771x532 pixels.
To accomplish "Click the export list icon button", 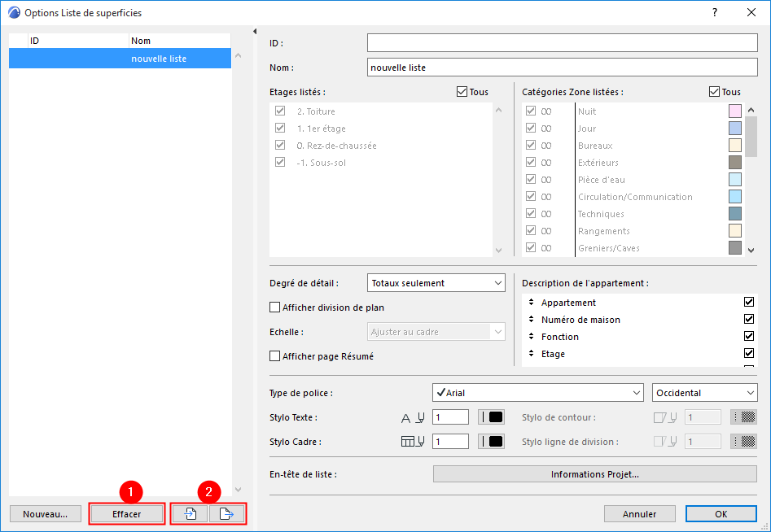I will tap(226, 514).
